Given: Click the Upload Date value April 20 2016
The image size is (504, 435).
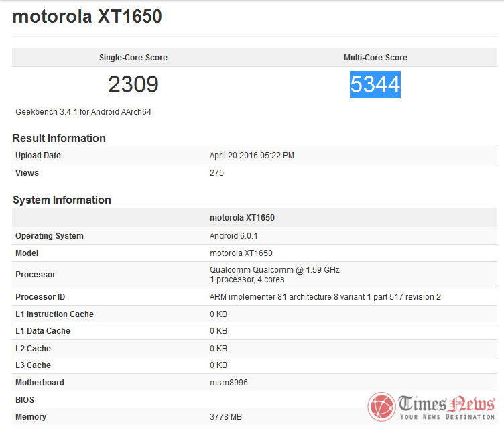Looking at the screenshot, I should (x=252, y=156).
